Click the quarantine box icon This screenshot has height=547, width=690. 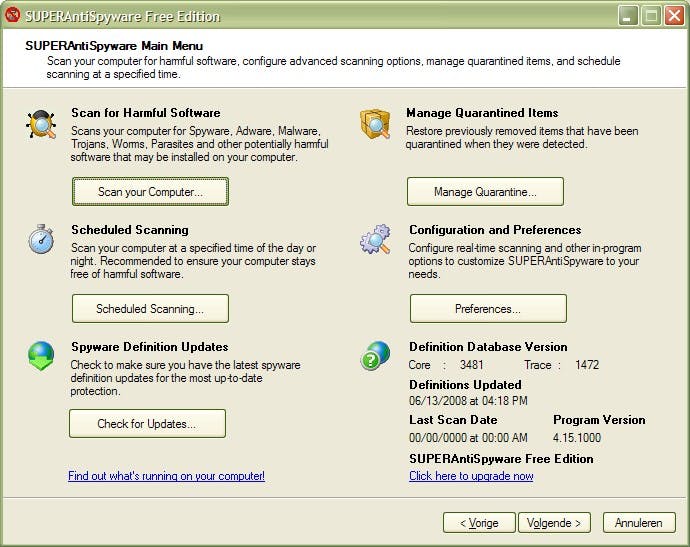tap(375, 124)
